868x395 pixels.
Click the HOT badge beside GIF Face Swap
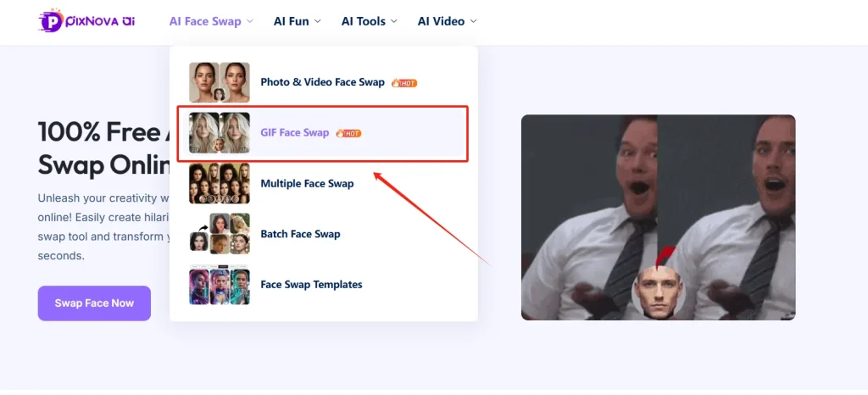click(x=349, y=133)
